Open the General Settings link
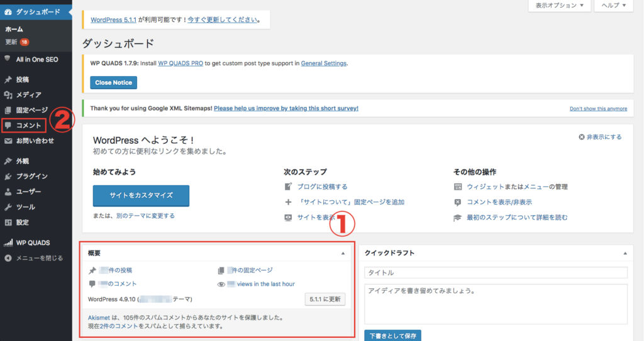 [x=324, y=63]
